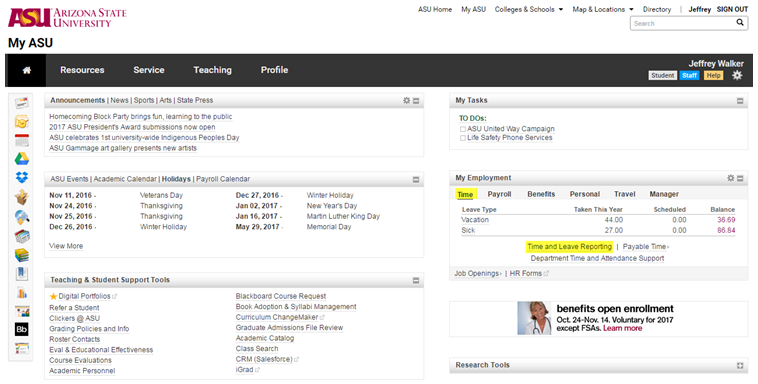Open the Course Evaluations link
This screenshot has height=384, width=758.
[80, 360]
